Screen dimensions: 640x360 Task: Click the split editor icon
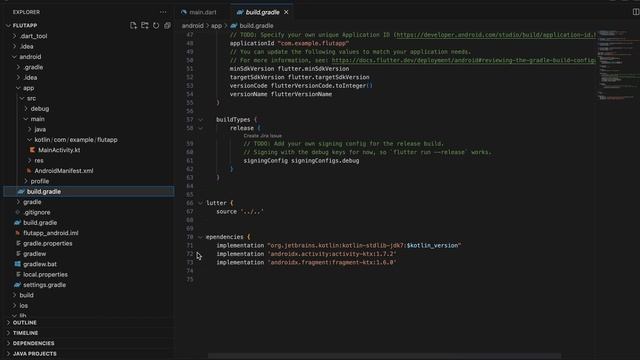(636, 12)
